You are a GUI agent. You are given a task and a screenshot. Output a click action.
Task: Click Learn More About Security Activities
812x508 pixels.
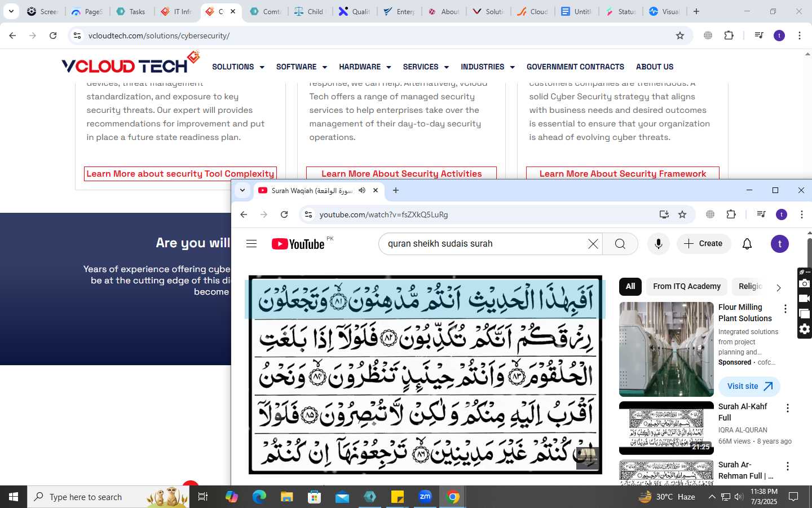(x=401, y=173)
